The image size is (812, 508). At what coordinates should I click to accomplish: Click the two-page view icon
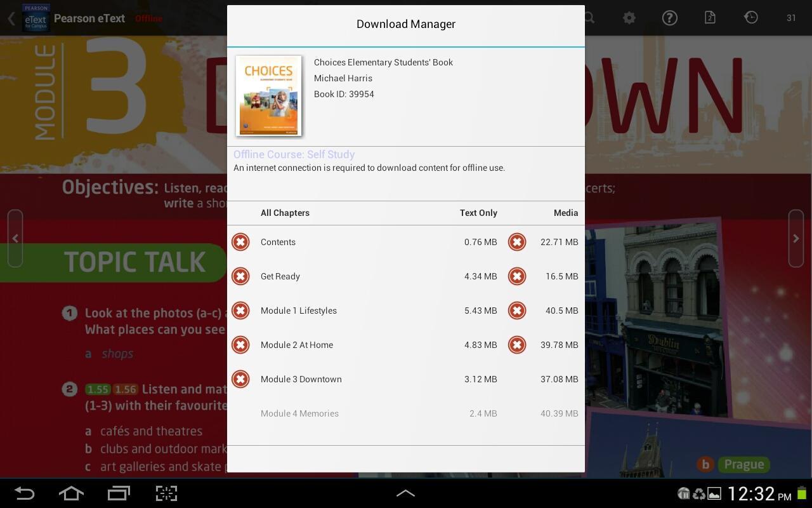[710, 18]
